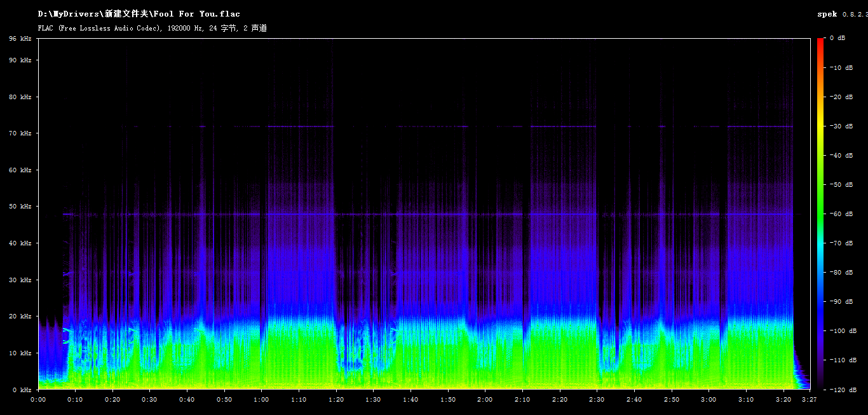This screenshot has height=415, width=868.
Task: Click the 1:00 time axis label
Action: click(261, 400)
